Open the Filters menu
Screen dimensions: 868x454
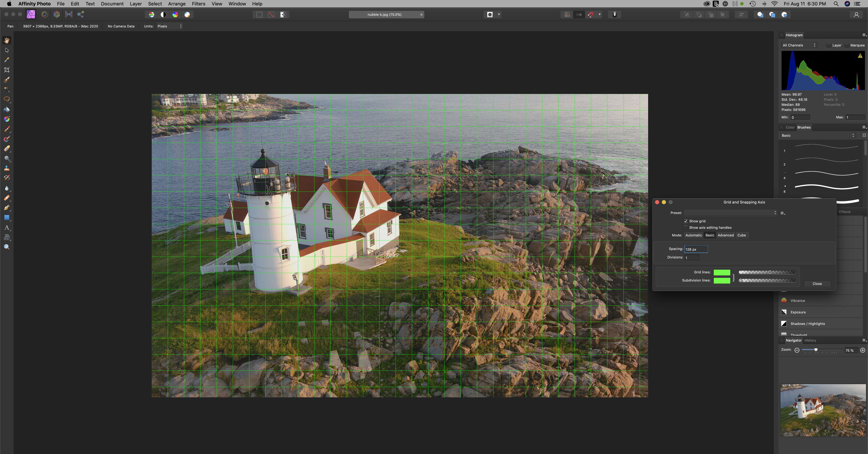point(198,4)
